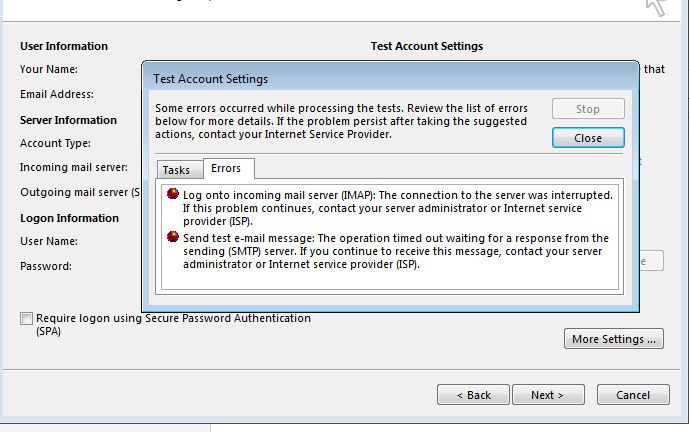Screen dimensions: 690x432
Task: Click the Account Type label
Action: [x=55, y=143]
